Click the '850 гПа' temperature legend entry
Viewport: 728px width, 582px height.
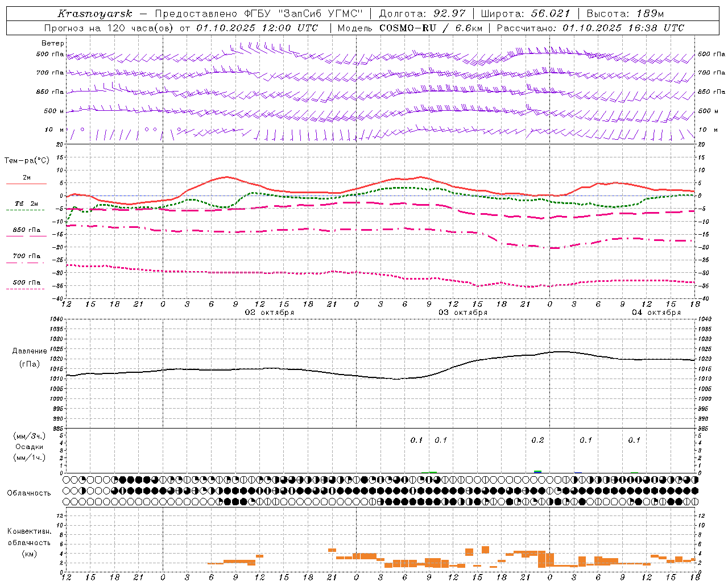tap(27, 230)
